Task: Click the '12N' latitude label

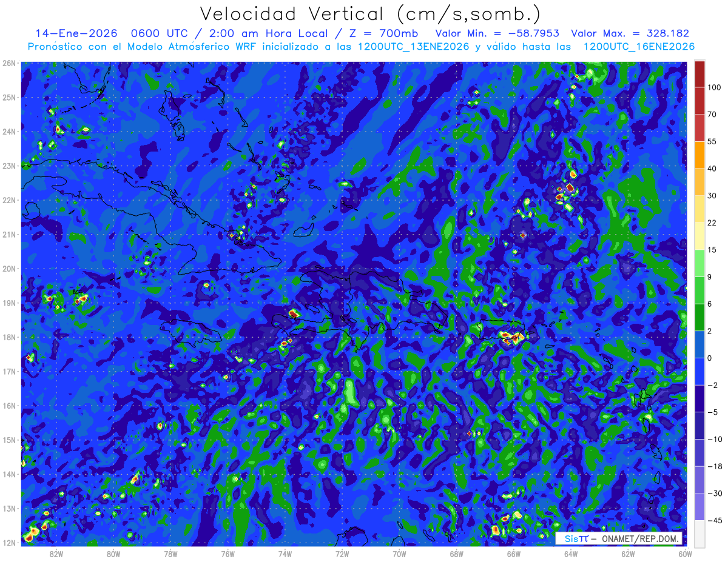Action: click(8, 543)
